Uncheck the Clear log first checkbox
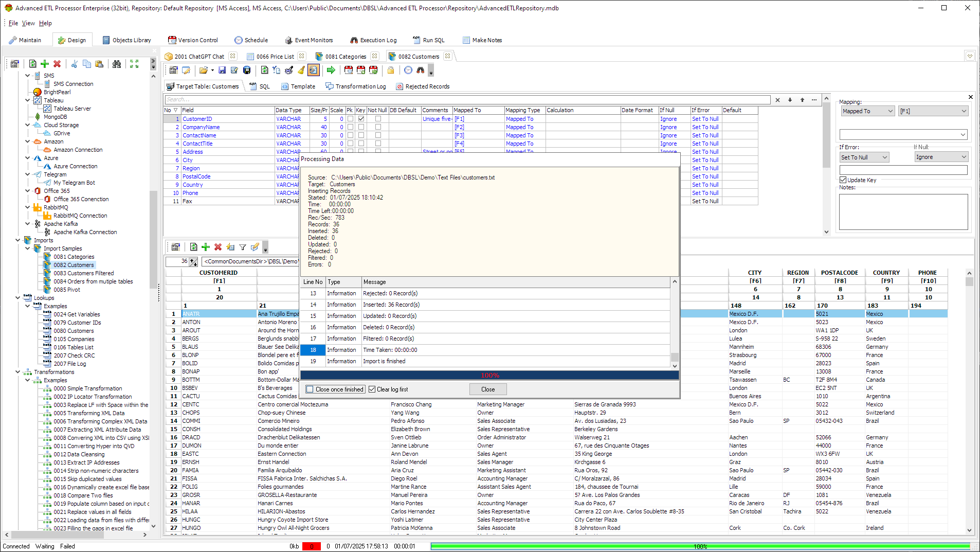This screenshot has width=980, height=552. click(372, 389)
